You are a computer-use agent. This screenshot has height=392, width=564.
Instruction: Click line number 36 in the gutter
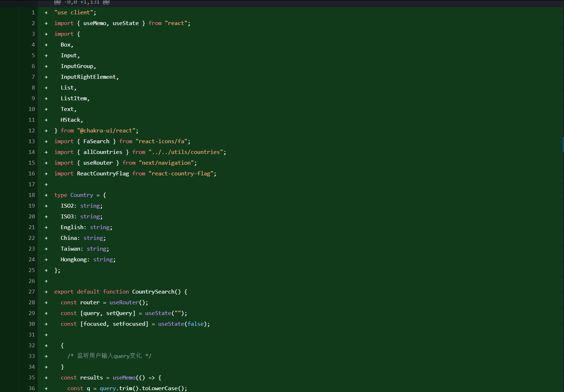click(32, 388)
